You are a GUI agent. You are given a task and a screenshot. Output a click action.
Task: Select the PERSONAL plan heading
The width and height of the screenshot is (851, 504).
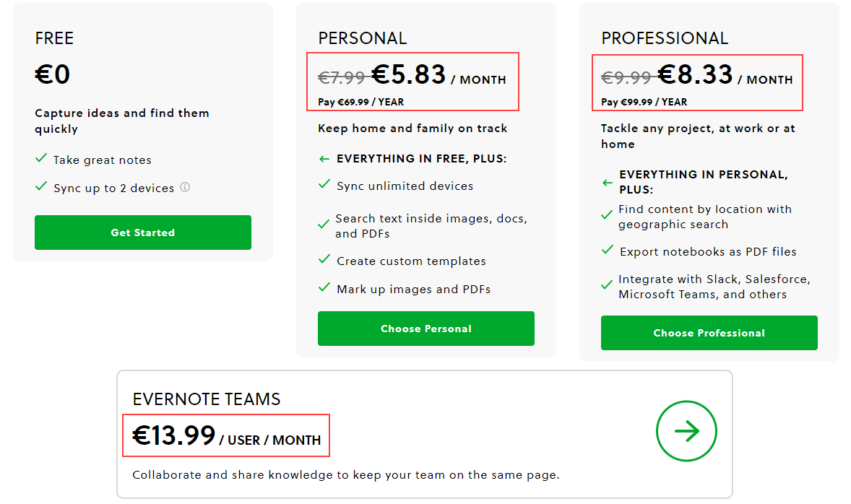[362, 38]
